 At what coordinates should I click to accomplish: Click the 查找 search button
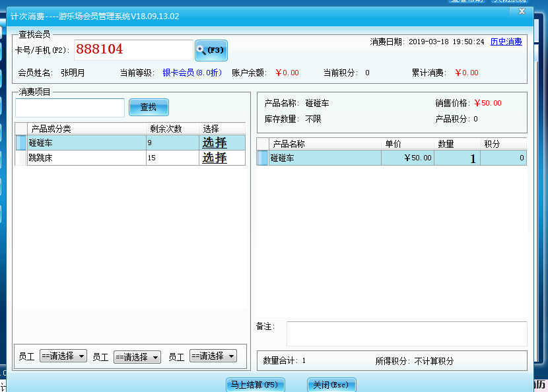pyautogui.click(x=149, y=107)
